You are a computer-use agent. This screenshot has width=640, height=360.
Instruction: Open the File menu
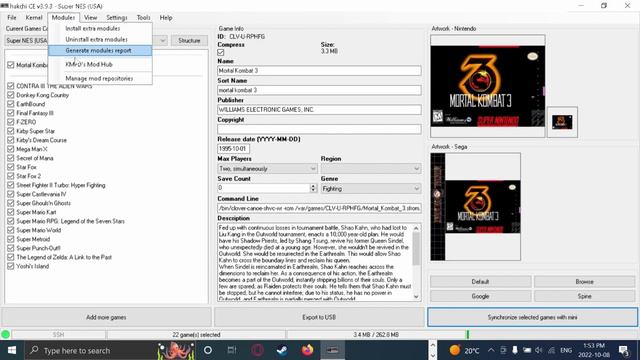(12, 18)
